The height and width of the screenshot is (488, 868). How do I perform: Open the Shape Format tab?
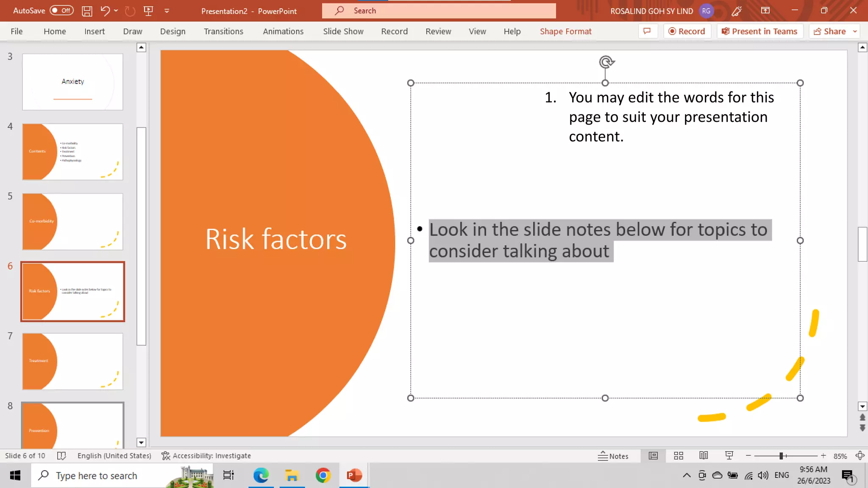point(565,31)
